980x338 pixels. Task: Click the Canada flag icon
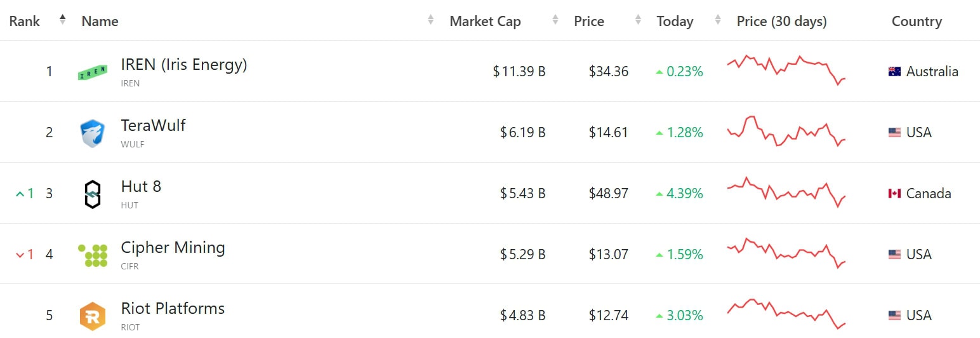(x=894, y=194)
